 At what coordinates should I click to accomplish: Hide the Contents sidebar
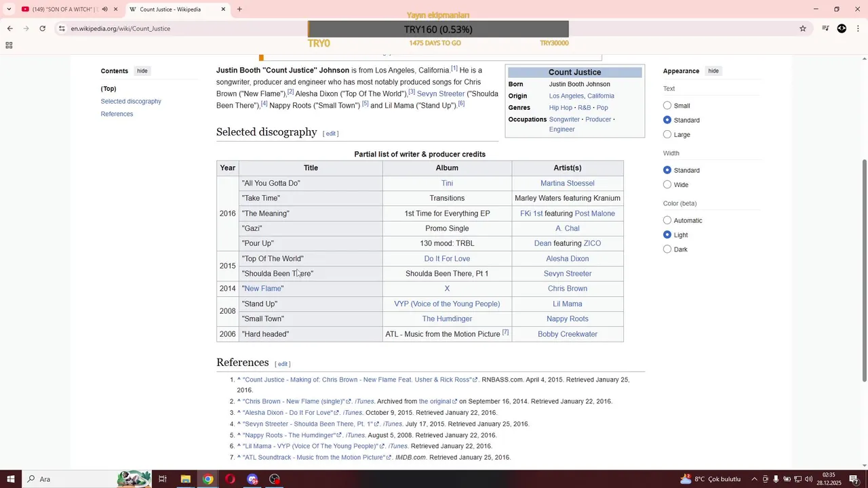(142, 70)
